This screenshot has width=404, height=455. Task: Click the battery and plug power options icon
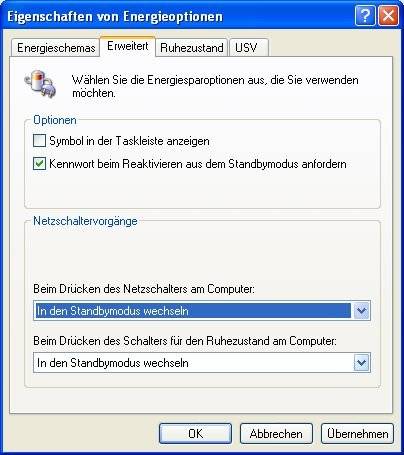click(x=40, y=84)
